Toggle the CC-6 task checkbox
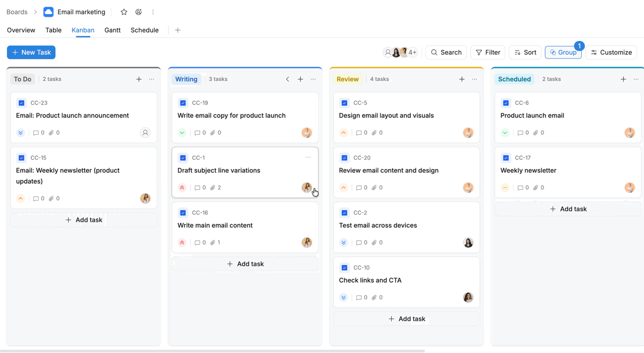Viewport: 644px width, 353px height. click(x=506, y=103)
